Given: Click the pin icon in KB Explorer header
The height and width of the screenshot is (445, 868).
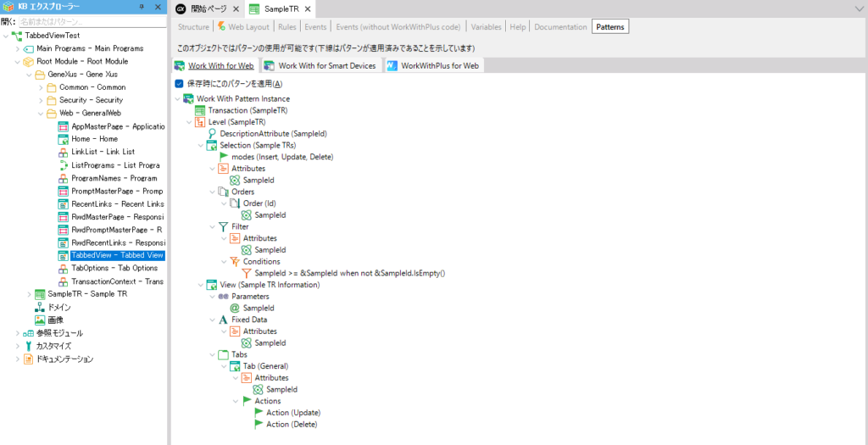Looking at the screenshot, I should pos(142,8).
